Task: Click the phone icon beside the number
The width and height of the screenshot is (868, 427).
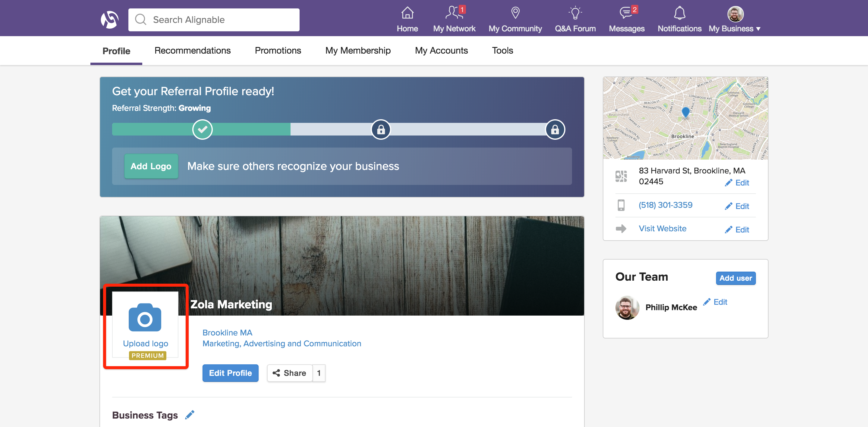Action: [x=621, y=205]
